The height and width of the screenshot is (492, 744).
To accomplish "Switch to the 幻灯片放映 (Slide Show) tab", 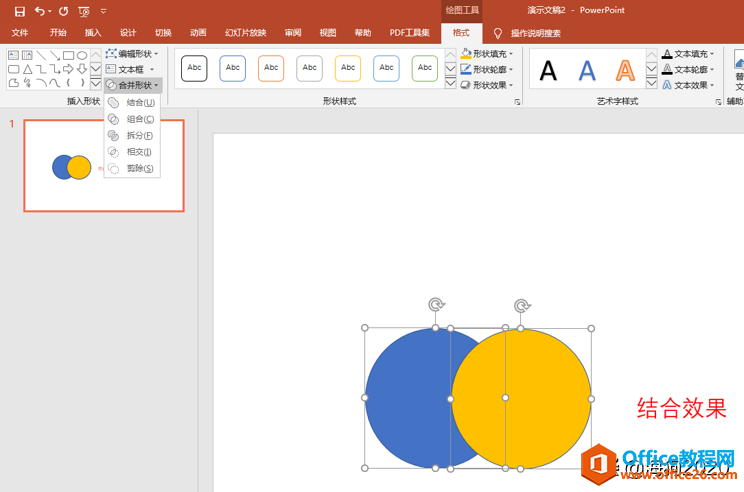I will click(x=245, y=33).
